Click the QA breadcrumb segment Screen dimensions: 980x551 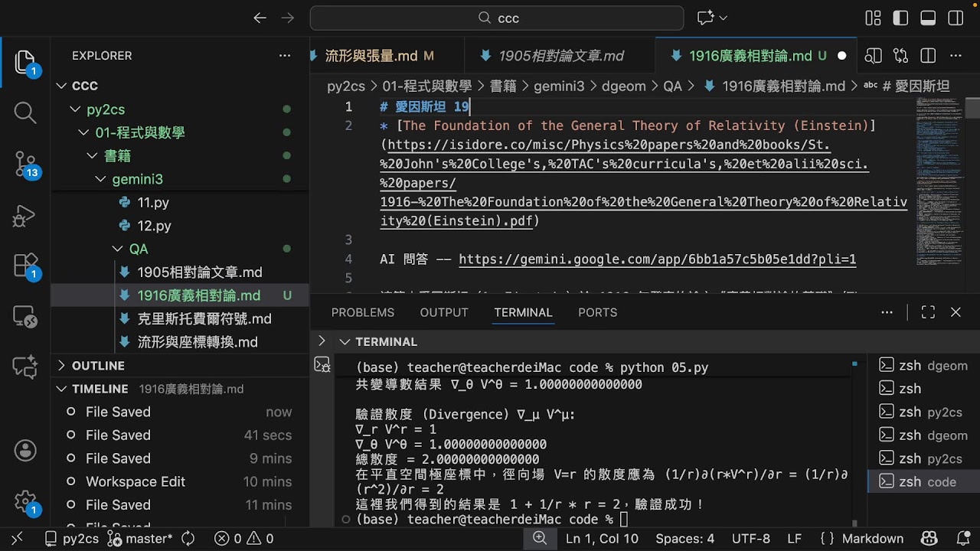(x=672, y=86)
